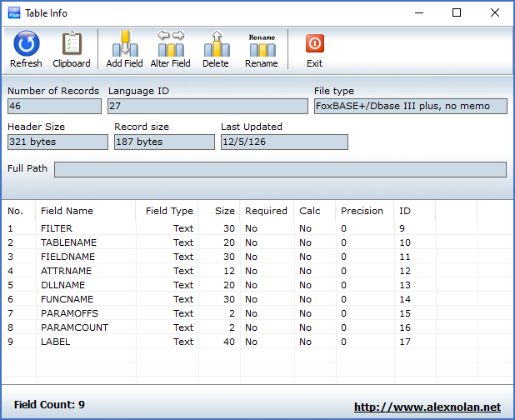
Task: Click Required No in FUNCNAME row
Action: 252,299
